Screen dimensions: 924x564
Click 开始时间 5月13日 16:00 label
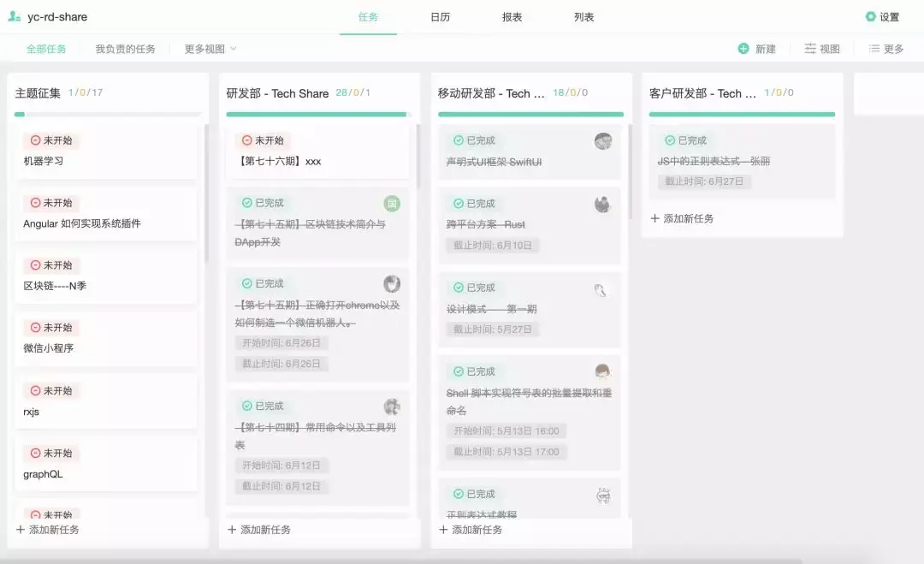tap(506, 430)
